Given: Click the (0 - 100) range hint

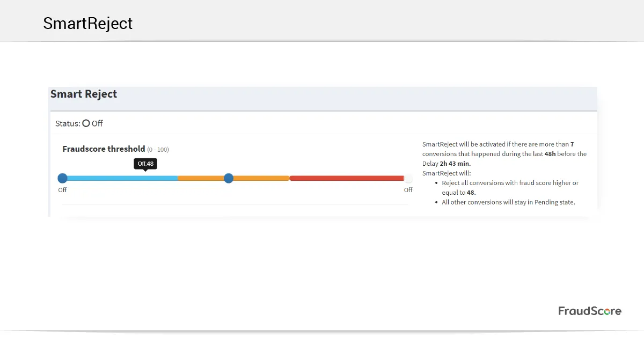Looking at the screenshot, I should pos(158,150).
